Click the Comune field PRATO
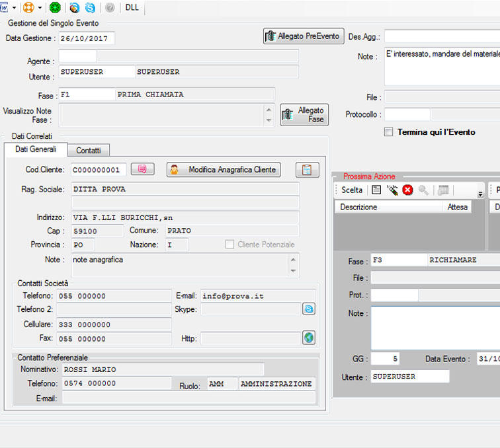The width and height of the screenshot is (500, 448). (x=232, y=231)
